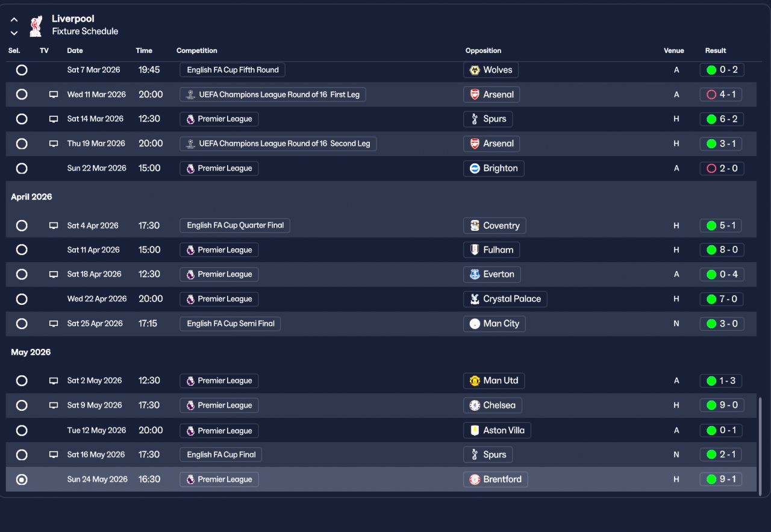Click the Brentford club badge

click(475, 480)
